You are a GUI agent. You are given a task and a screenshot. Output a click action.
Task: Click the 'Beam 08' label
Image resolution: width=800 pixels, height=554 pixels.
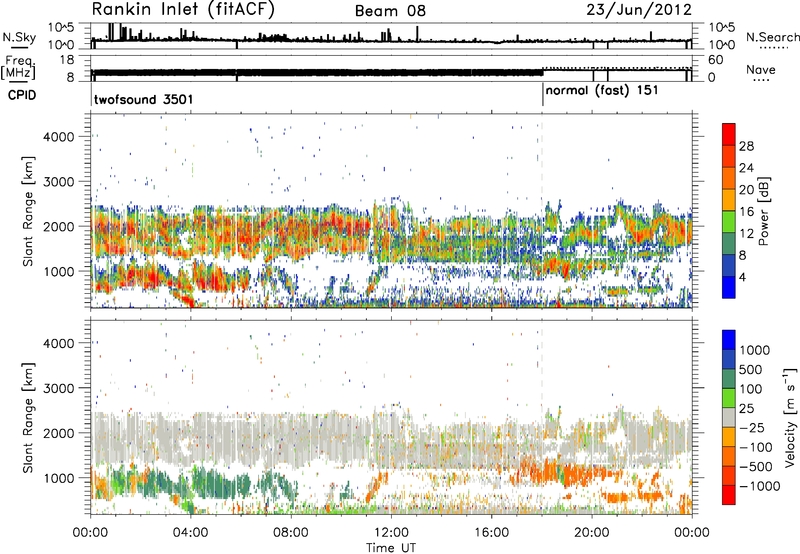point(390,11)
